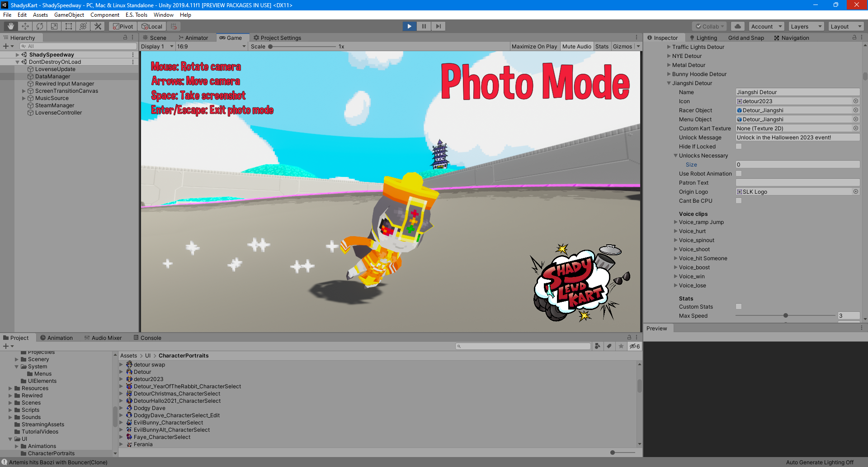The height and width of the screenshot is (467, 868).
Task: Open the Account dropdown
Action: (x=766, y=26)
